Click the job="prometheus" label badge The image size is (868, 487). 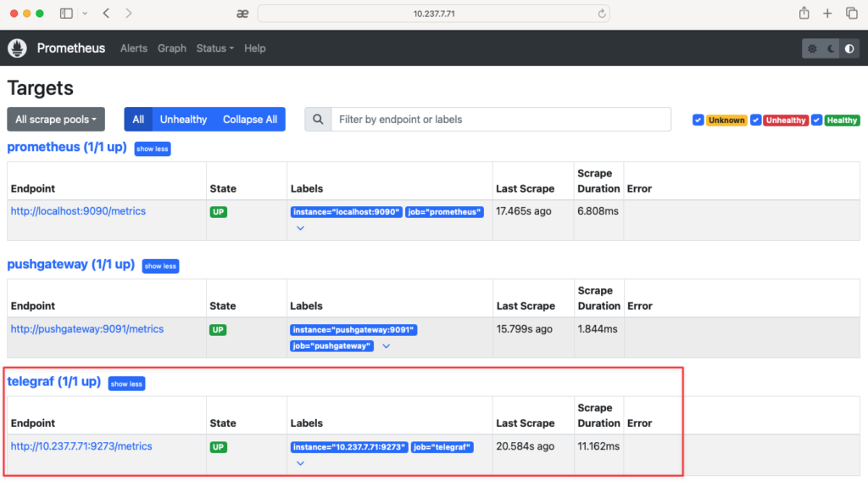[444, 212]
